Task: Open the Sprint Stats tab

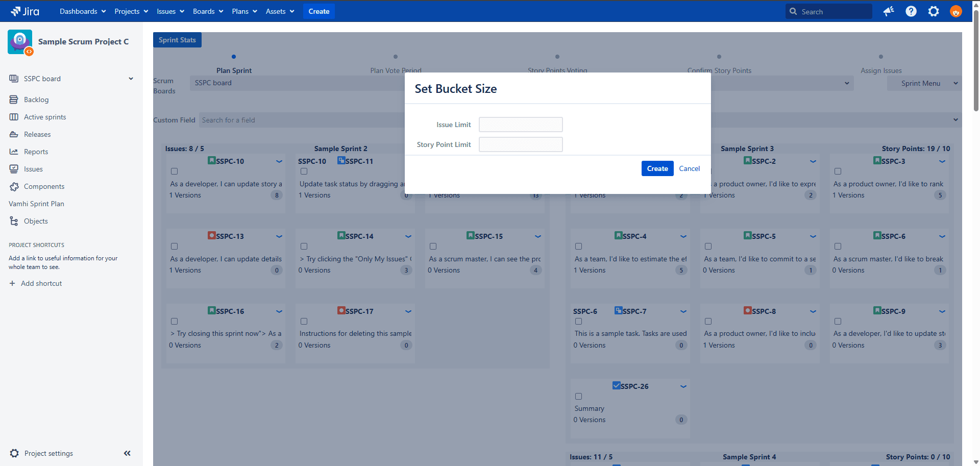Action: 177,40
